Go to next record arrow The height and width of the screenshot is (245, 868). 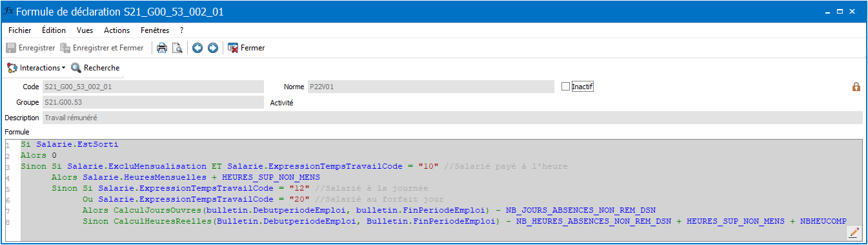click(212, 48)
